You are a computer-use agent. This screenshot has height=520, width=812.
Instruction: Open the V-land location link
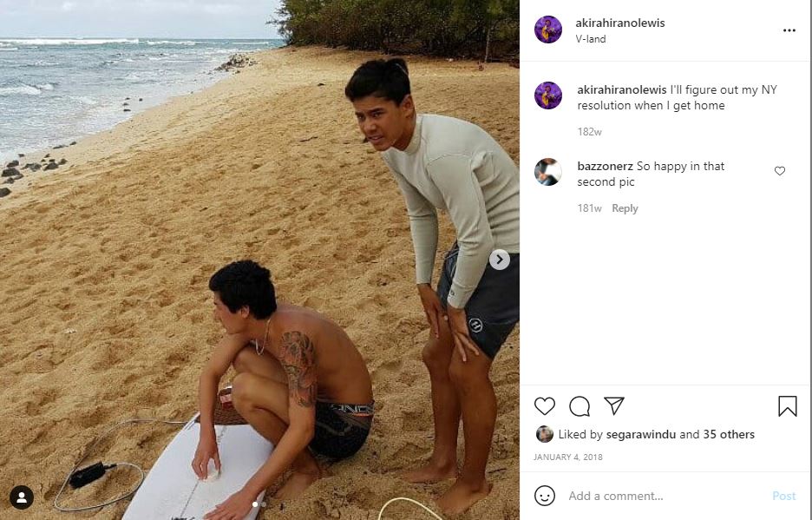[591, 39]
